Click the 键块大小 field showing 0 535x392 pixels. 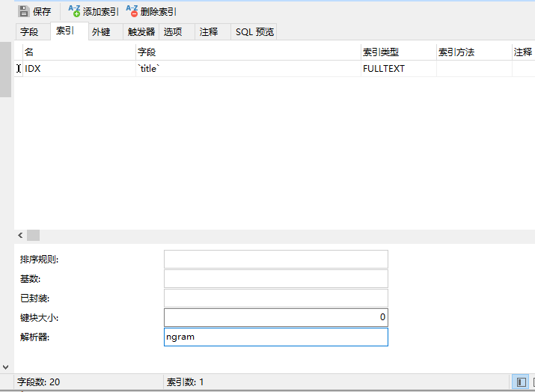[x=275, y=318]
